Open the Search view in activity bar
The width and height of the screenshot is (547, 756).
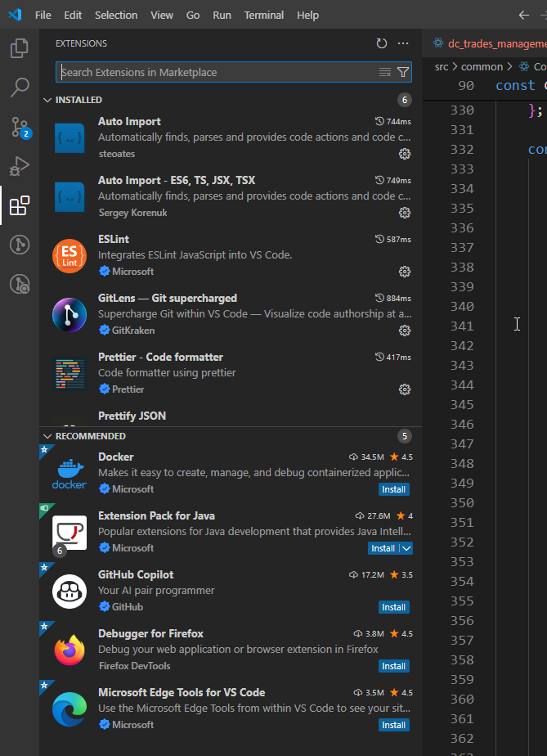20,88
